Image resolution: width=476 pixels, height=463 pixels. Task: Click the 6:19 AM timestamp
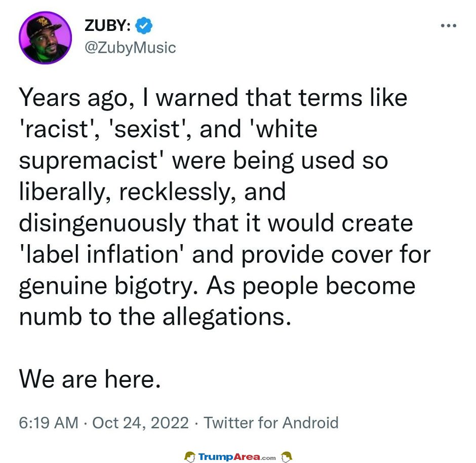click(x=49, y=422)
